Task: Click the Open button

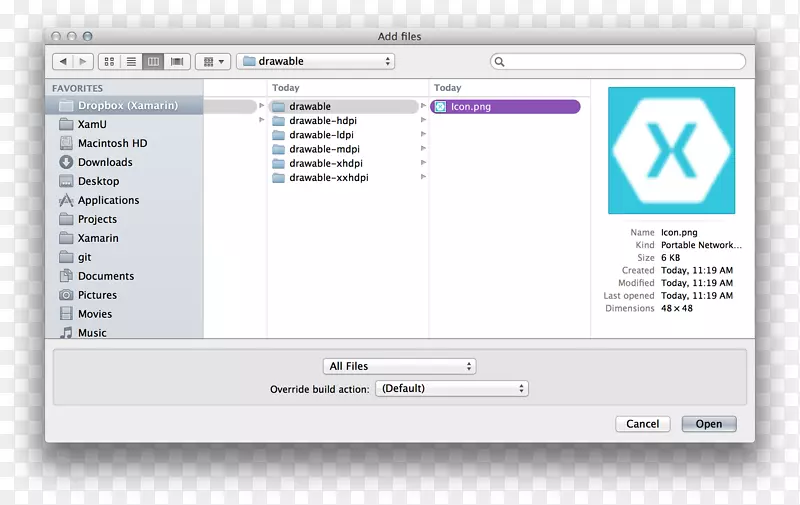Action: click(x=708, y=424)
